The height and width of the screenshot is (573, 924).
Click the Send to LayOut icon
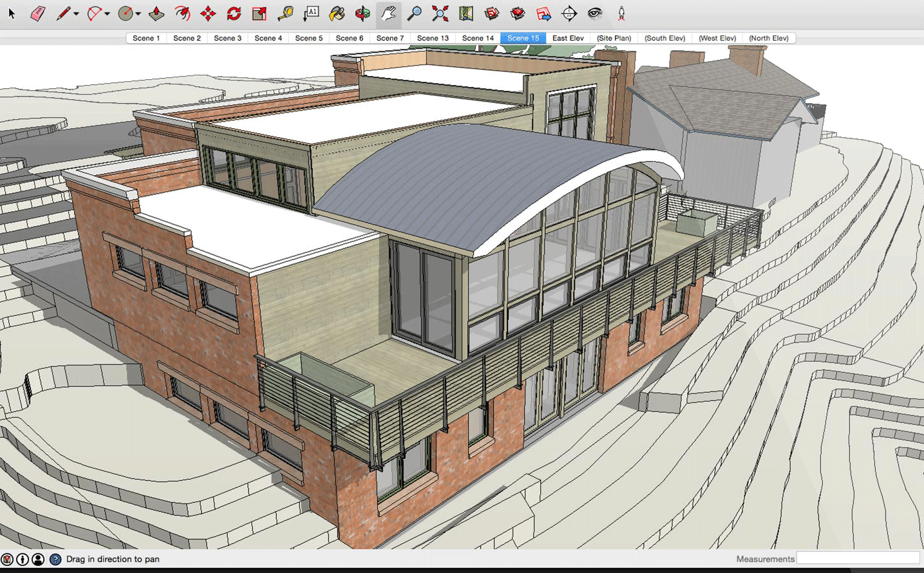(543, 13)
